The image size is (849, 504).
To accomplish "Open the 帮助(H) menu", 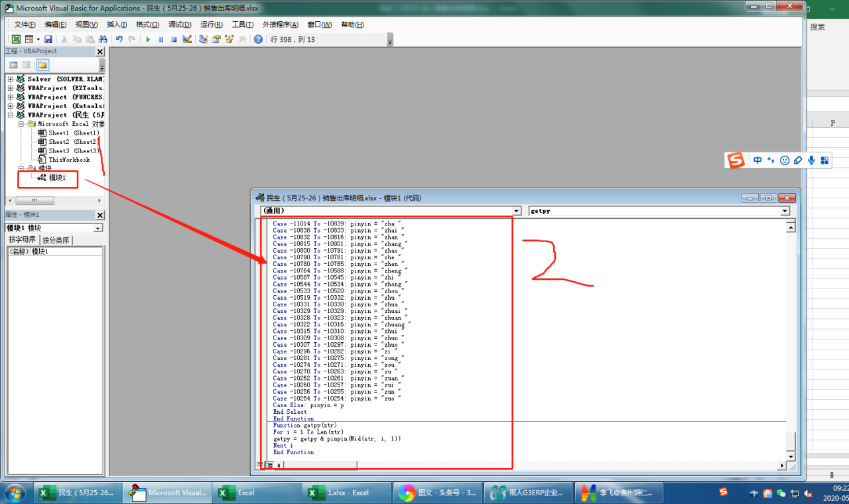I will (352, 25).
